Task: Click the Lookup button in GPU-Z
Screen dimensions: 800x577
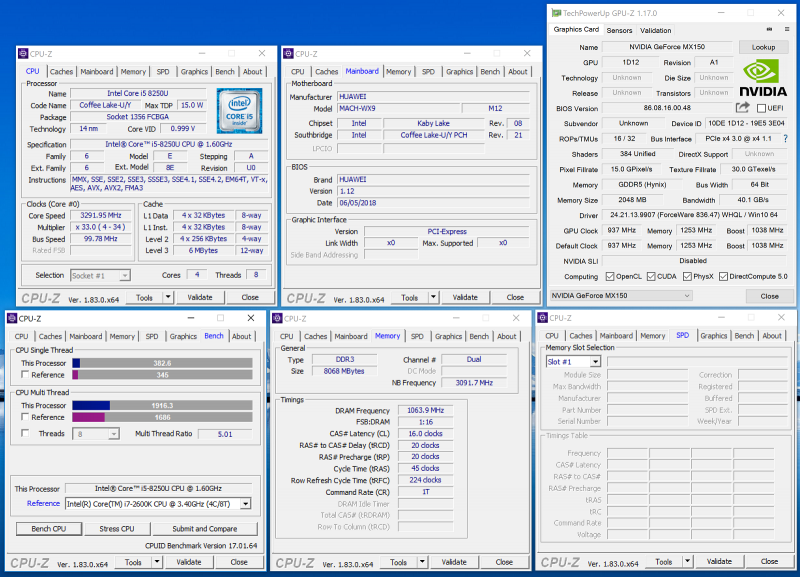Action: click(x=763, y=47)
